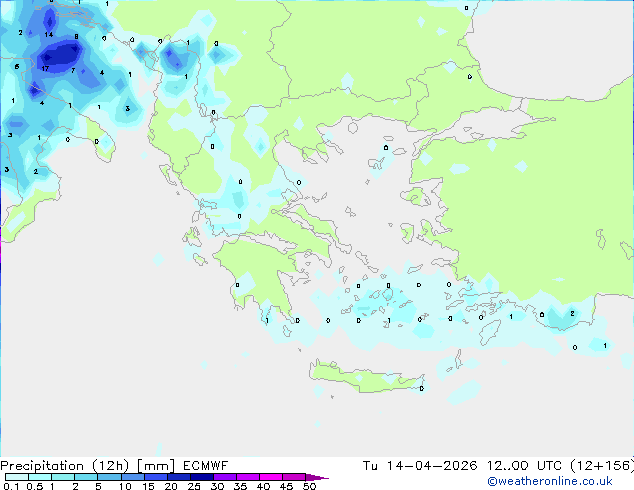Click the legend label "40"
This screenshot has width=634, height=490.
click(x=263, y=486)
